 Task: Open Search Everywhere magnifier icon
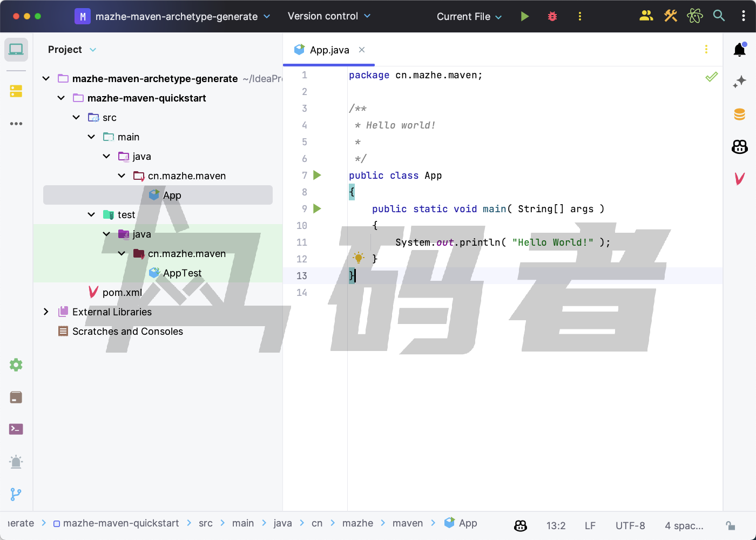pos(719,16)
